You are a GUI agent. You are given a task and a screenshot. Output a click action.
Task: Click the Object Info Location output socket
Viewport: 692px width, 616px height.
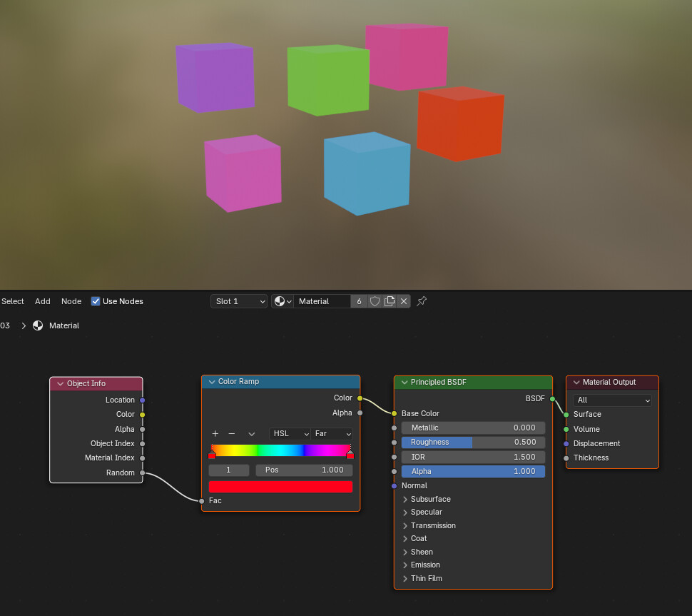143,400
